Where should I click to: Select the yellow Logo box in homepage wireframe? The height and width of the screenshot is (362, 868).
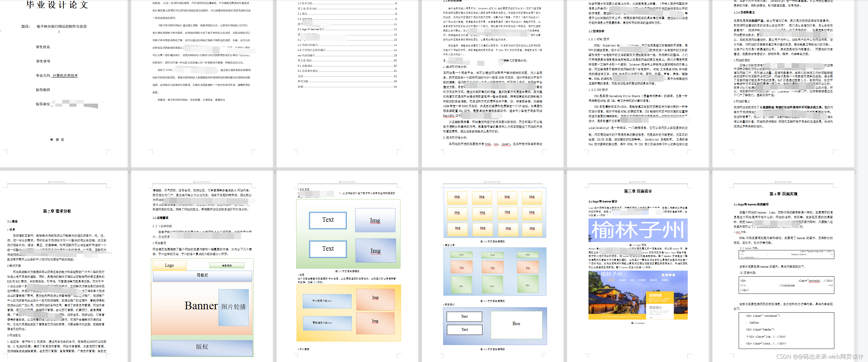[x=170, y=265]
